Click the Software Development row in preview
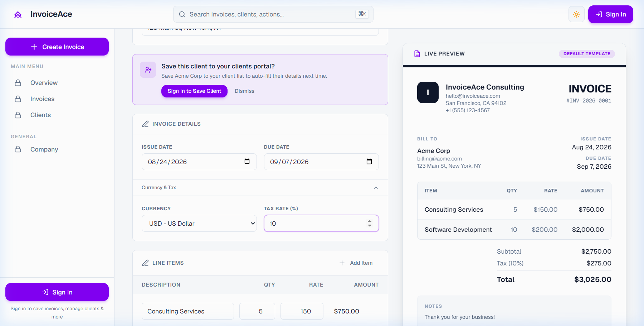The width and height of the screenshot is (644, 326). click(514, 230)
